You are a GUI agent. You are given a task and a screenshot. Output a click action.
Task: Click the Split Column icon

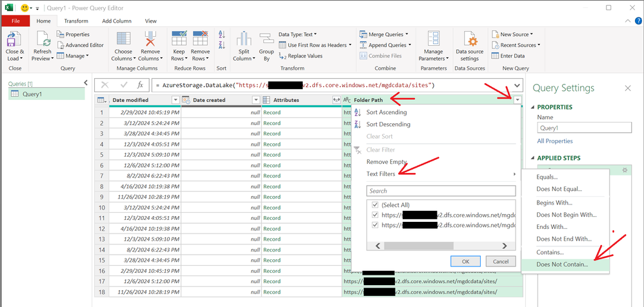tap(243, 39)
